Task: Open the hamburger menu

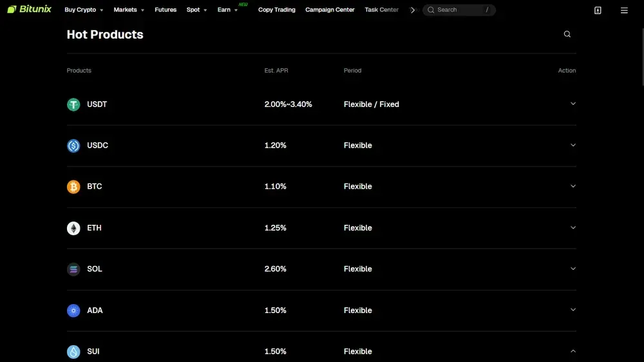Action: [624, 10]
